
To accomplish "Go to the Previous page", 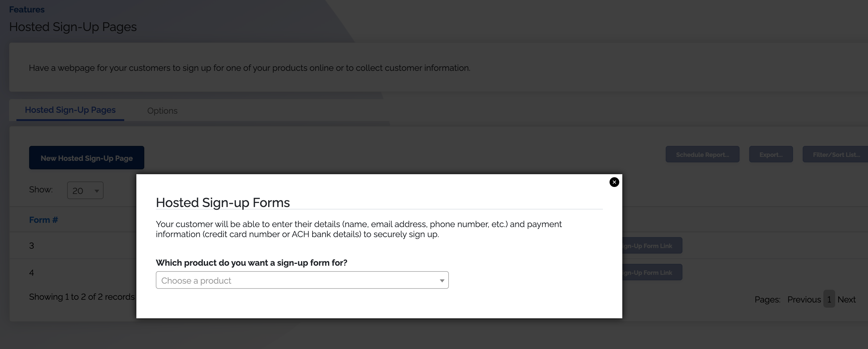I will [804, 299].
